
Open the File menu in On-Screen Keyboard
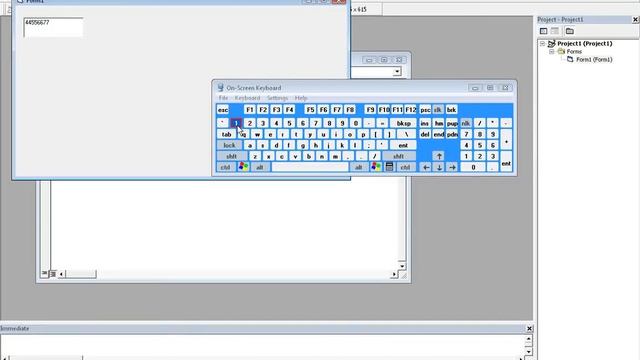click(x=223, y=98)
